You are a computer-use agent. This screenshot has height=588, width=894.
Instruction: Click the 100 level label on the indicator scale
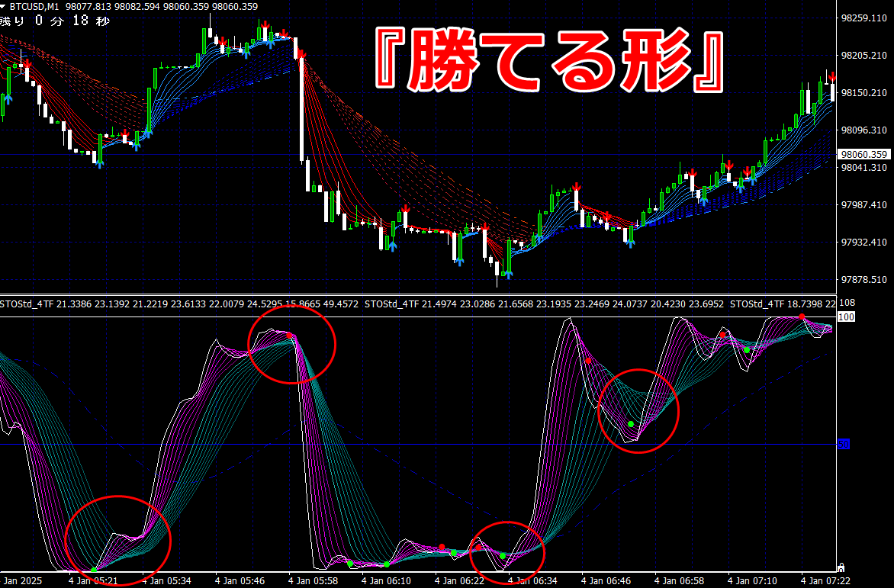coord(846,316)
